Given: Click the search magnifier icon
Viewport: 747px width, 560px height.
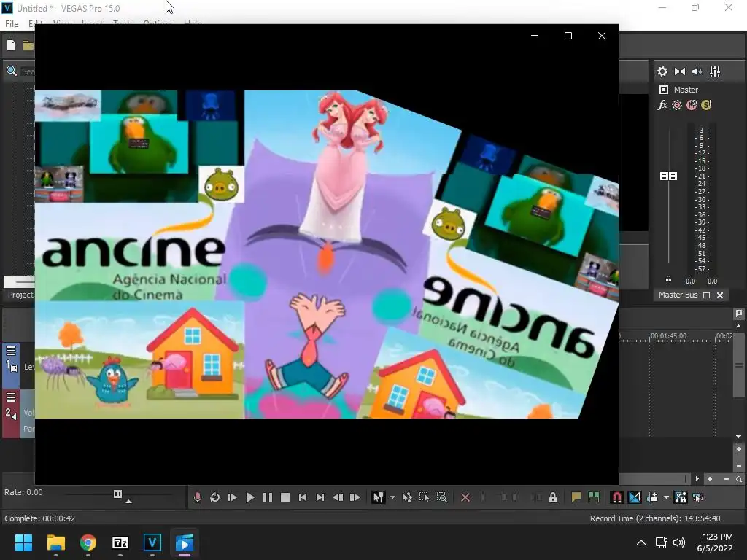Looking at the screenshot, I should [12, 71].
